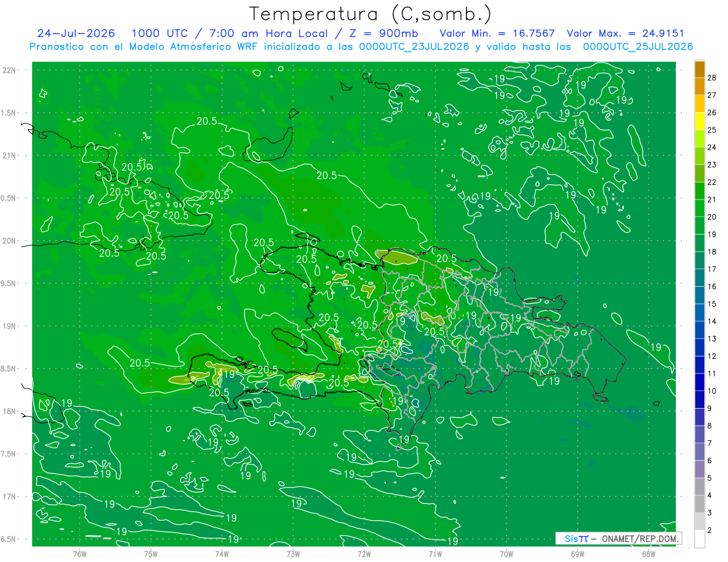Click the 25 label on the color scale

click(712, 130)
